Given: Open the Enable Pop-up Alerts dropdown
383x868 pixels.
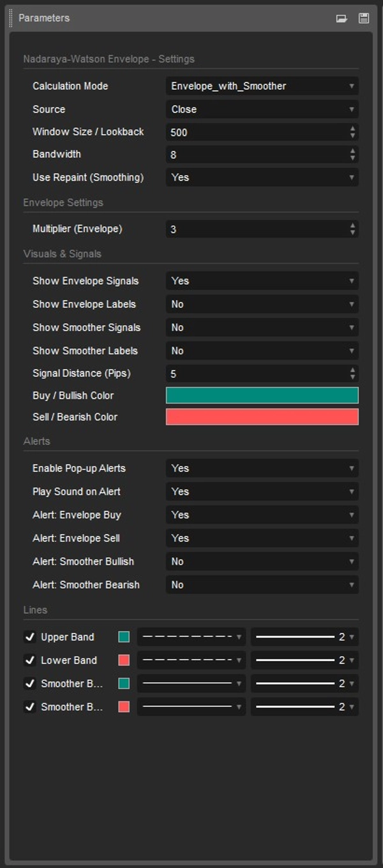Looking at the screenshot, I should tap(262, 468).
